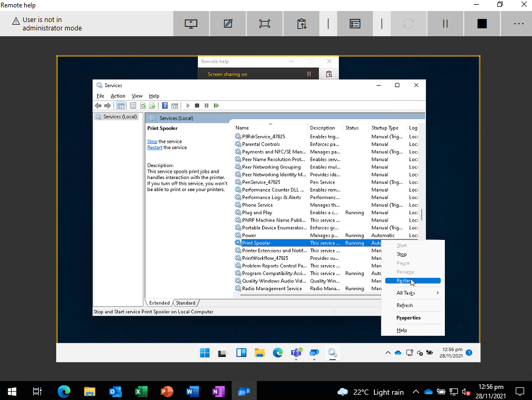Click the blue question mark Help toolbar icon
Viewport: 532px width, 400px height.
(x=165, y=106)
